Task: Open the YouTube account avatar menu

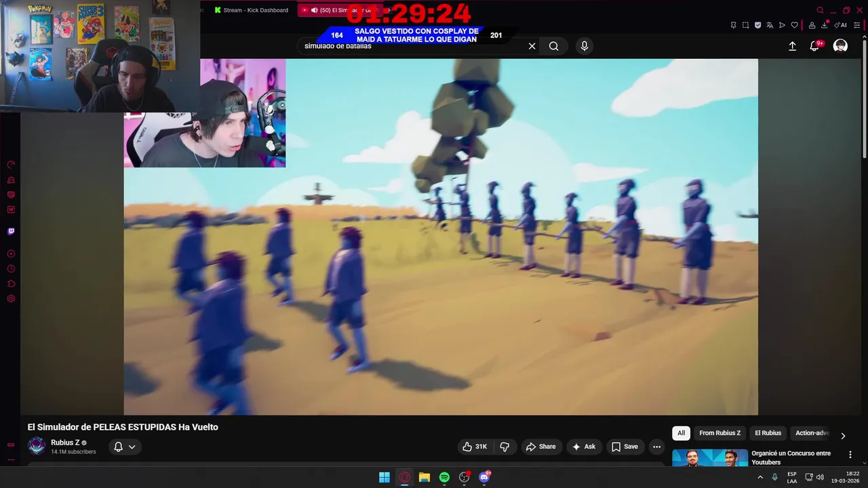Action: point(840,46)
